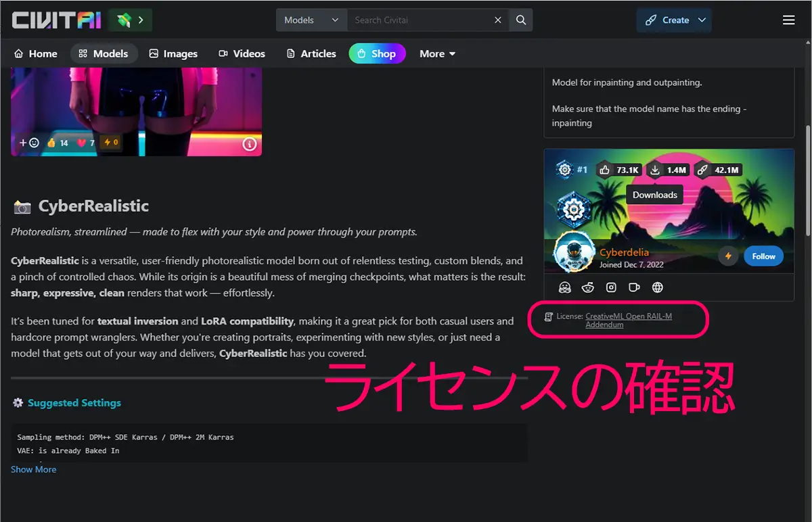Switch to the Images tab
The image size is (812, 522).
click(x=173, y=53)
